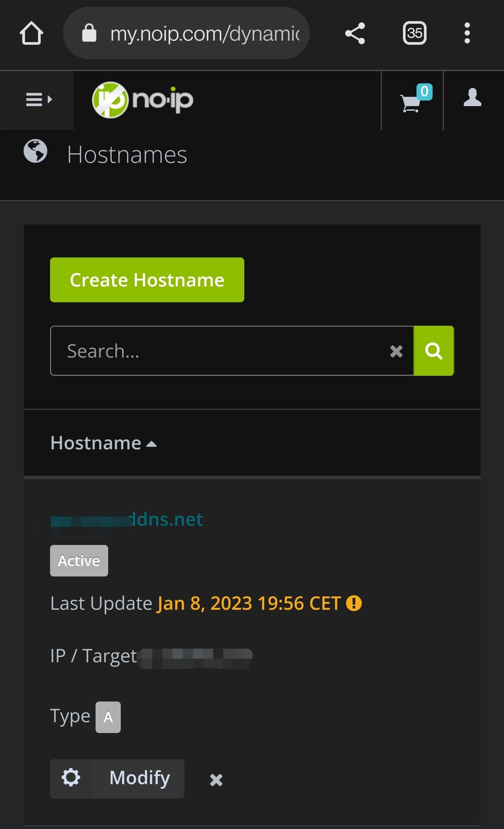Tap the padlock site security icon
This screenshot has height=829, width=504.
pos(89,33)
